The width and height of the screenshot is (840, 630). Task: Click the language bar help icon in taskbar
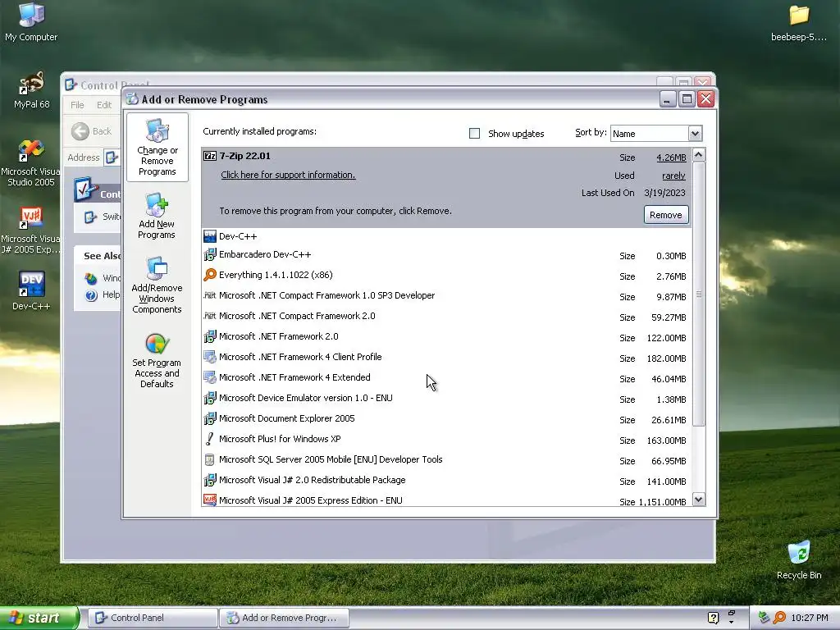[x=713, y=618]
